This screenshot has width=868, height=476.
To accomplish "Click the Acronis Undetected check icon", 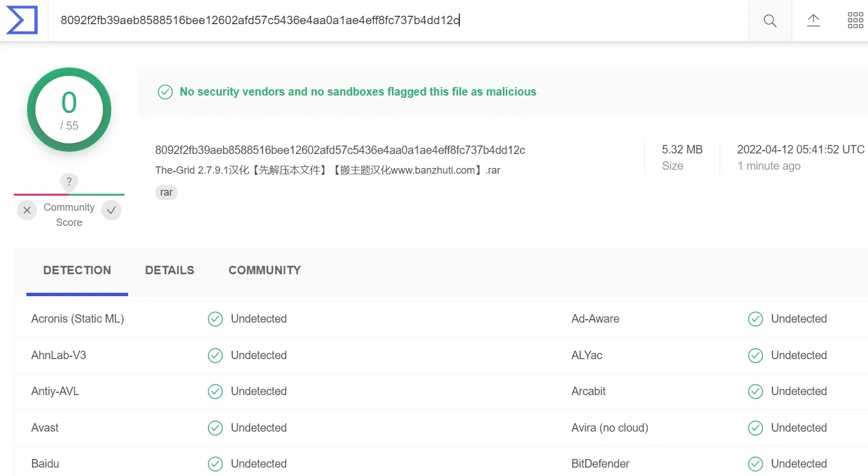I will coord(215,319).
